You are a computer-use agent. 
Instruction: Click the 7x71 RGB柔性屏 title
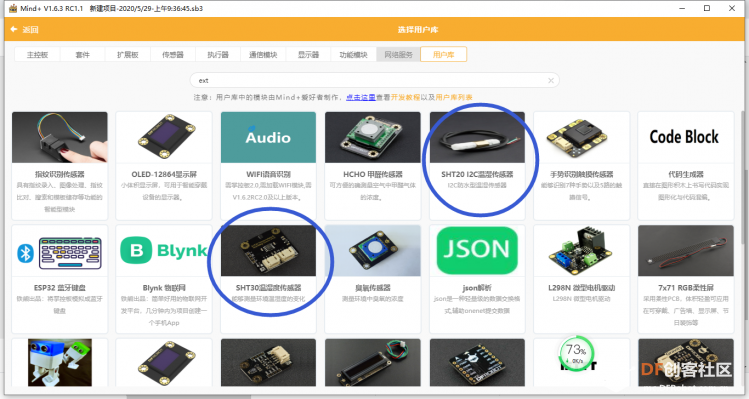pos(685,288)
